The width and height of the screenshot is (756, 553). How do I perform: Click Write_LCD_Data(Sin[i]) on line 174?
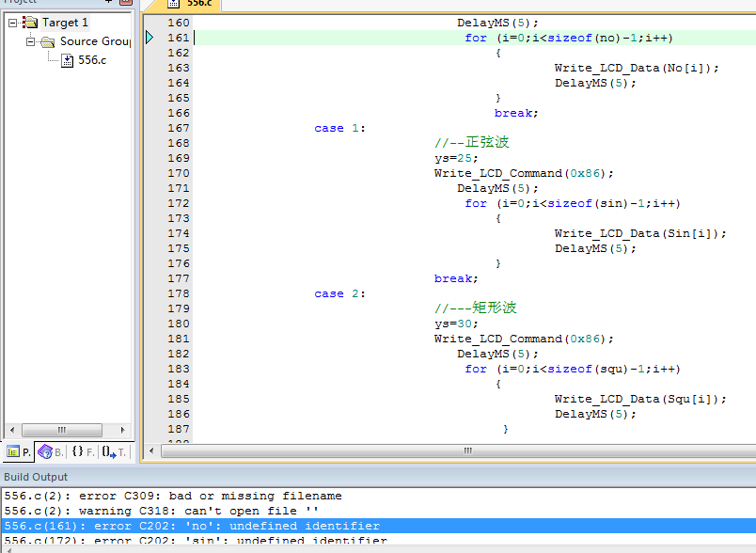pyautogui.click(x=640, y=233)
